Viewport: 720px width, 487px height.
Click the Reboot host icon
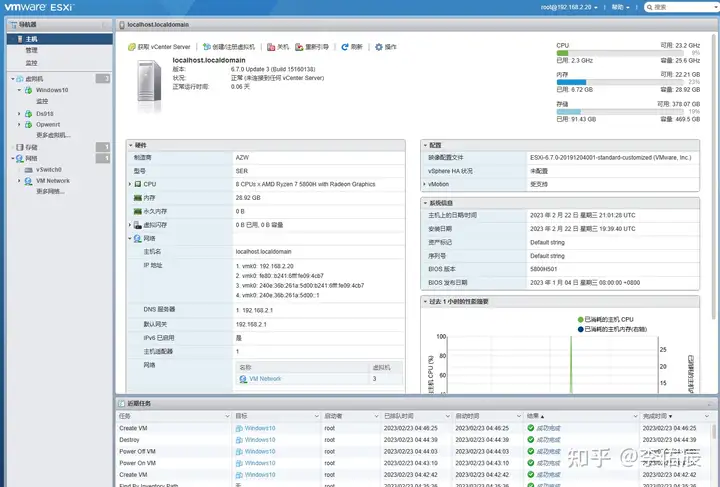299,47
